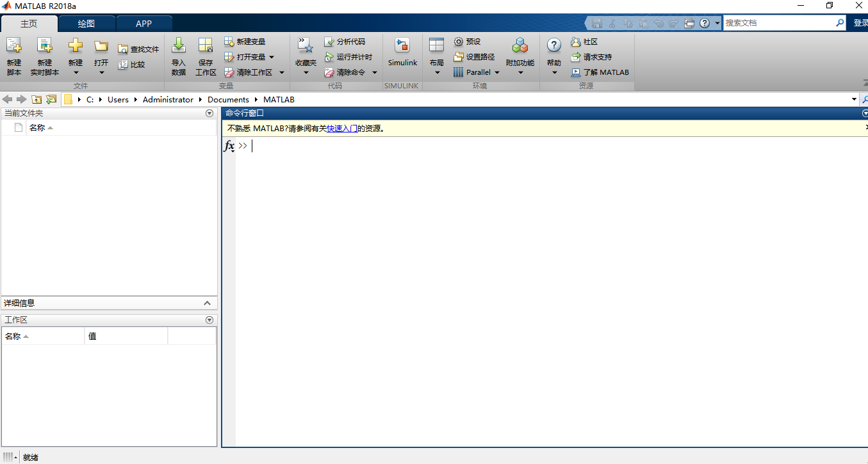Click the Parallel icon
This screenshot has height=464, width=868.
[458, 72]
